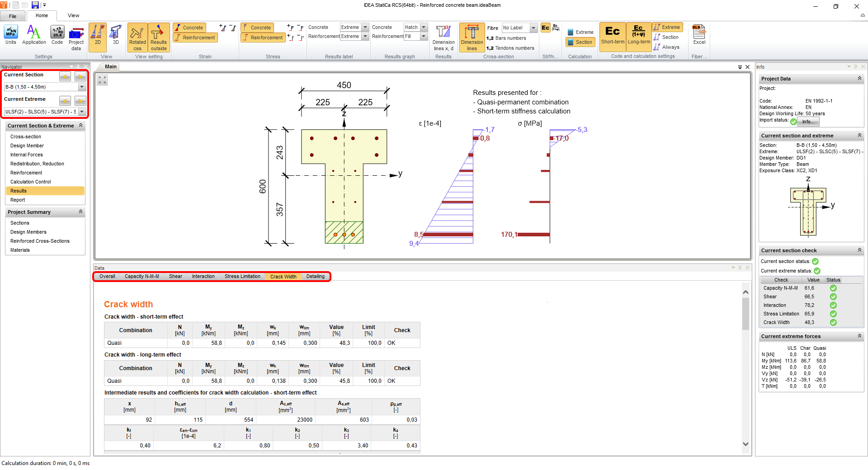Open the Code settings
The width and height of the screenshot is (868, 470).
pos(57,35)
